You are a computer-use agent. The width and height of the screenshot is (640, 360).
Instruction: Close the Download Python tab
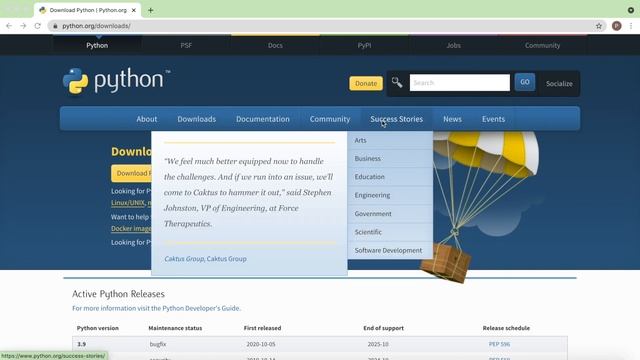point(133,10)
